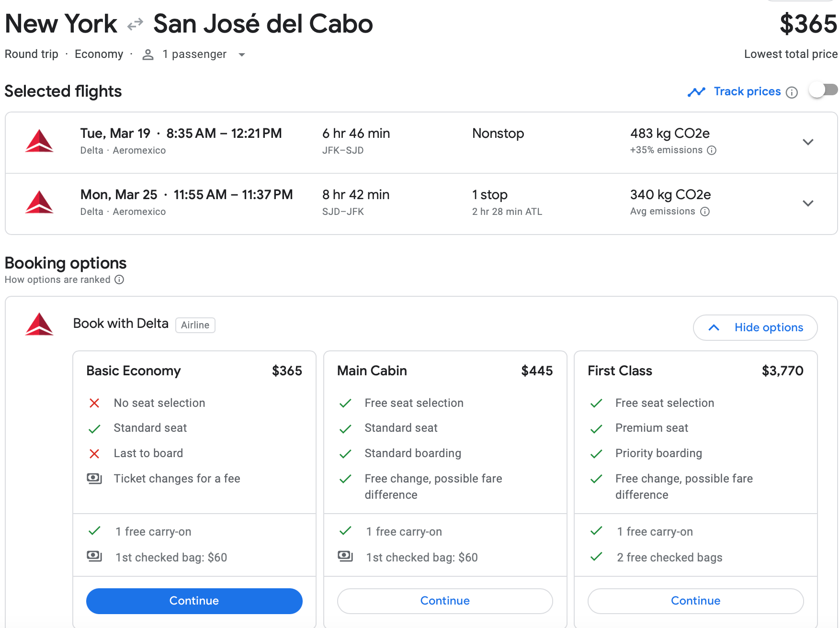Open the 1 passenger dropdown
The height and width of the screenshot is (628, 840).
click(242, 55)
